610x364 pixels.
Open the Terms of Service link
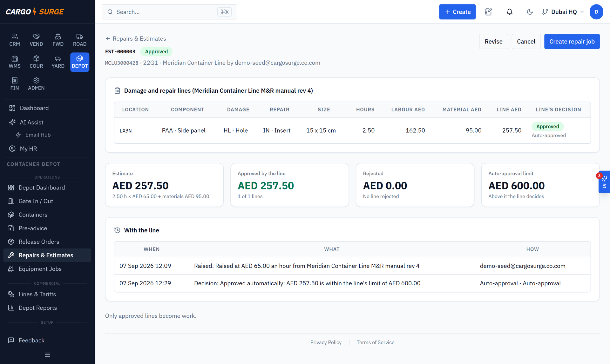point(375,342)
